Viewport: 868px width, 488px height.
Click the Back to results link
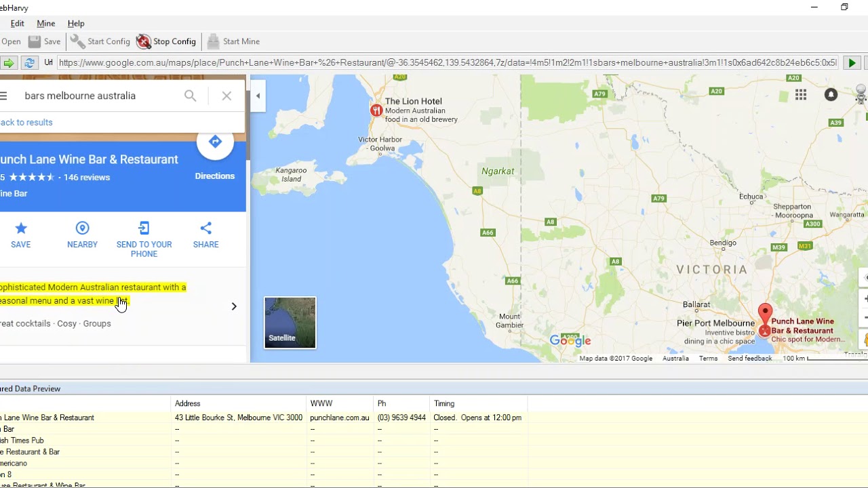(26, 123)
